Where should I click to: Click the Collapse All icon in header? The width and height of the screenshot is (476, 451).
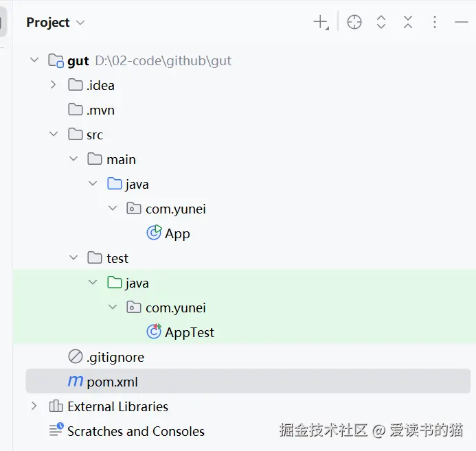coord(408,22)
